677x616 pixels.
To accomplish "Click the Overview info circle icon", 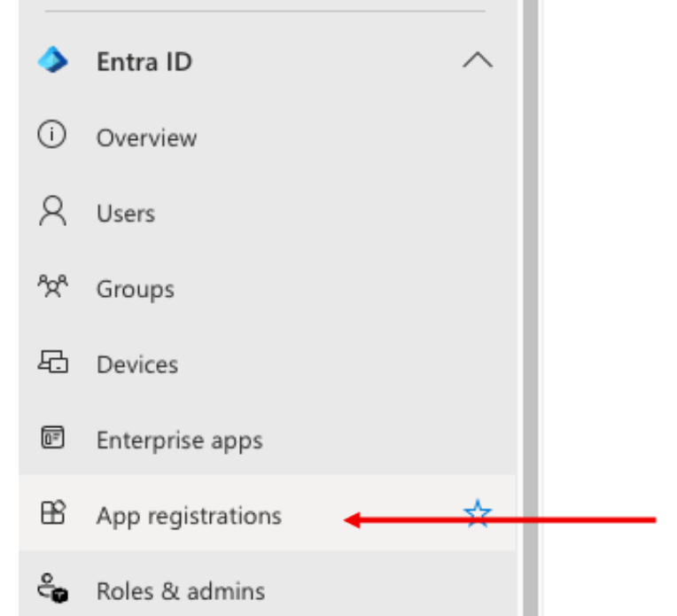I will tap(51, 135).
